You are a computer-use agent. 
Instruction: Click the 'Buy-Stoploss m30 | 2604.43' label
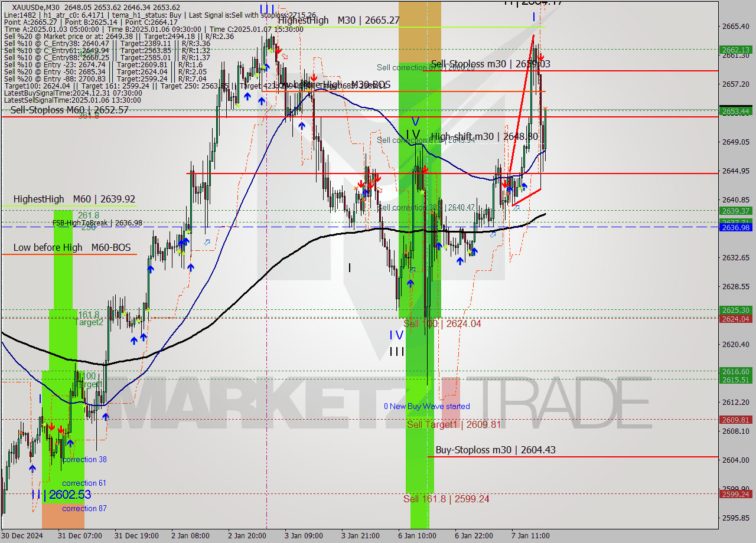(496, 450)
